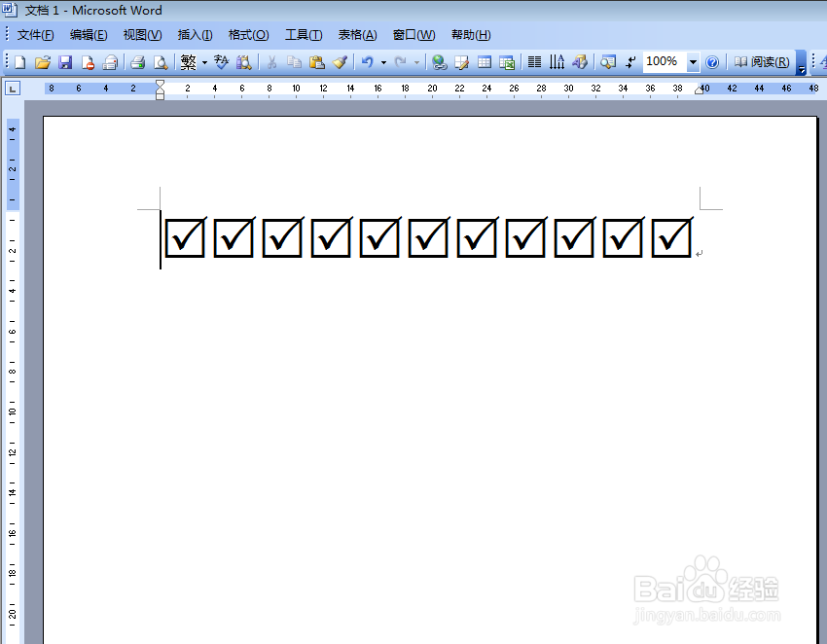Image resolution: width=827 pixels, height=644 pixels.
Task: Insert a hyperlink with globe icon
Action: 439,62
